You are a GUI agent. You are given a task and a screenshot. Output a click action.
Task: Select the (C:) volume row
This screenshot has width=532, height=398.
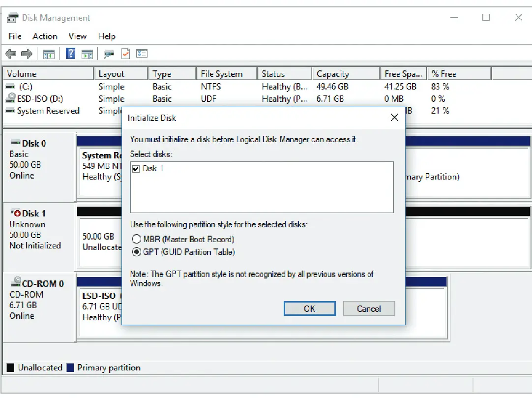(x=25, y=87)
